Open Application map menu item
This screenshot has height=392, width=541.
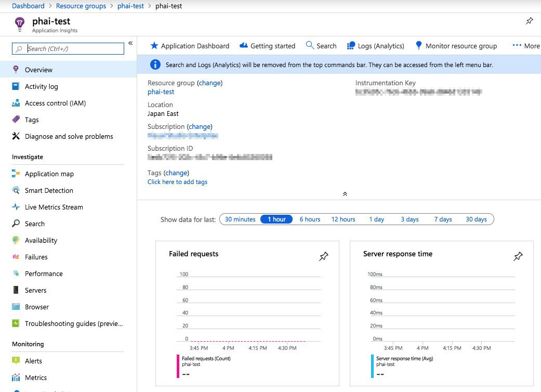tap(68, 174)
